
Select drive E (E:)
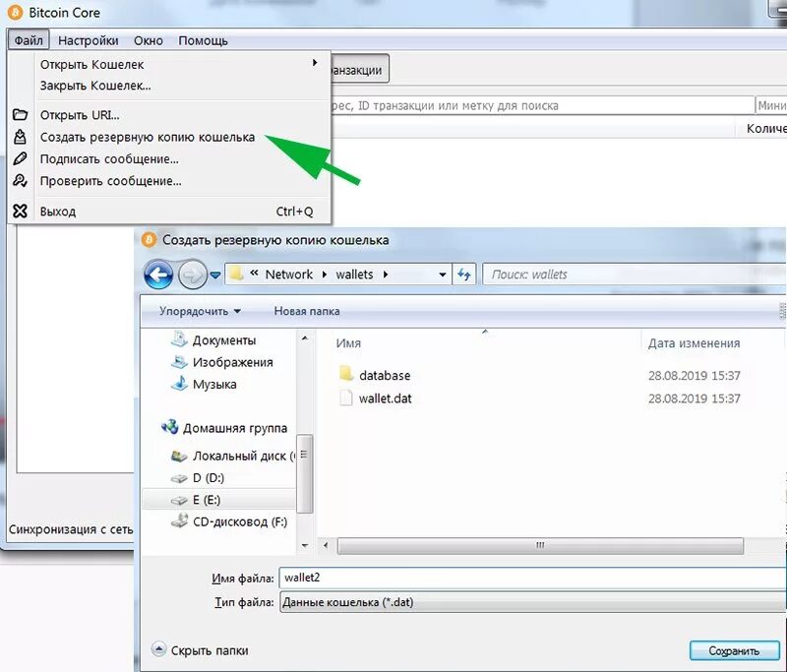207,500
